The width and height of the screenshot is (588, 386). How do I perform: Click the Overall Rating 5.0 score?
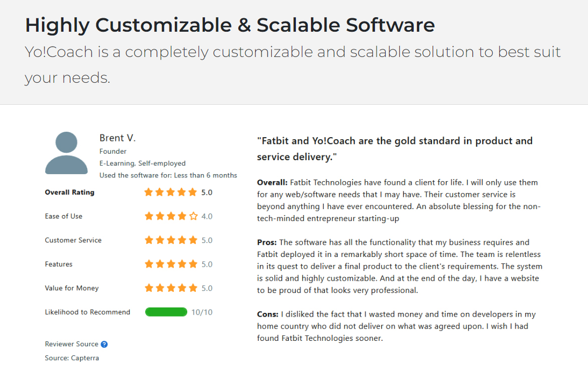(x=207, y=192)
